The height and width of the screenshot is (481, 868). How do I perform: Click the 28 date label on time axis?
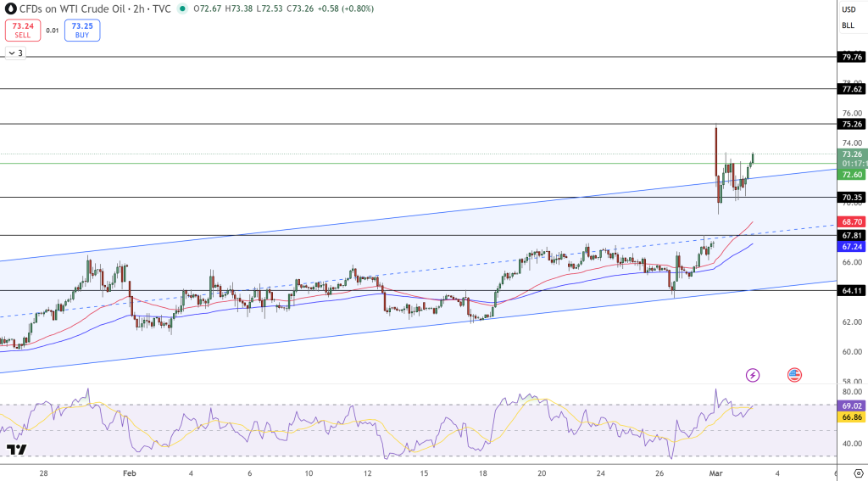[x=44, y=473]
